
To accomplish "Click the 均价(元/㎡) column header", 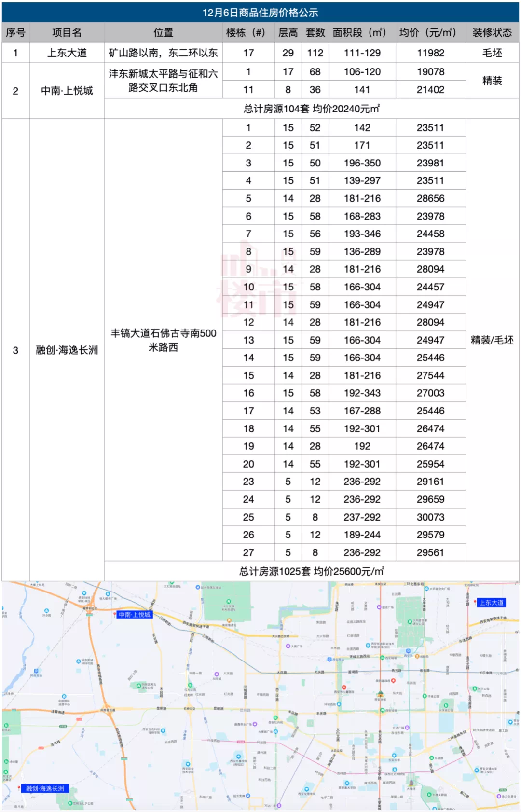I will (430, 32).
